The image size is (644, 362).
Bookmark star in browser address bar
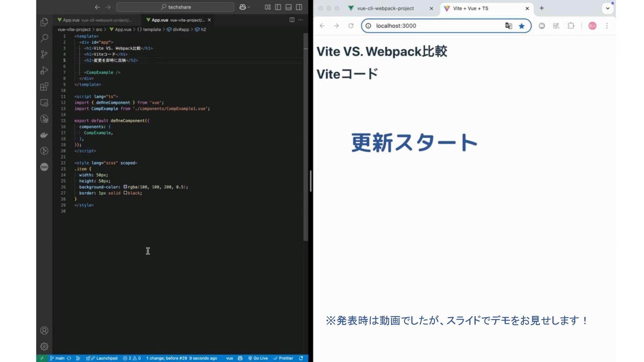pos(522,26)
